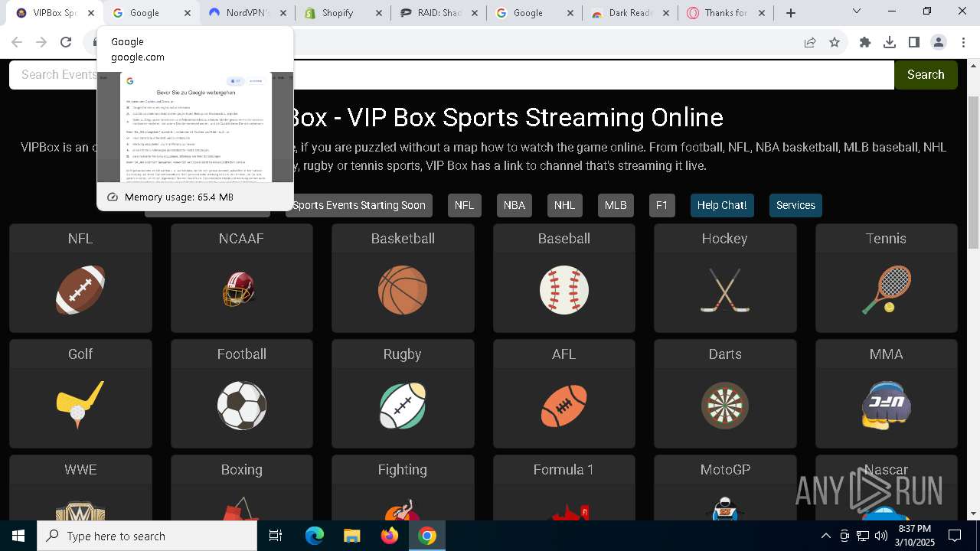Bookmark this page with the star icon
Viewport: 980px width, 551px height.
835,42
